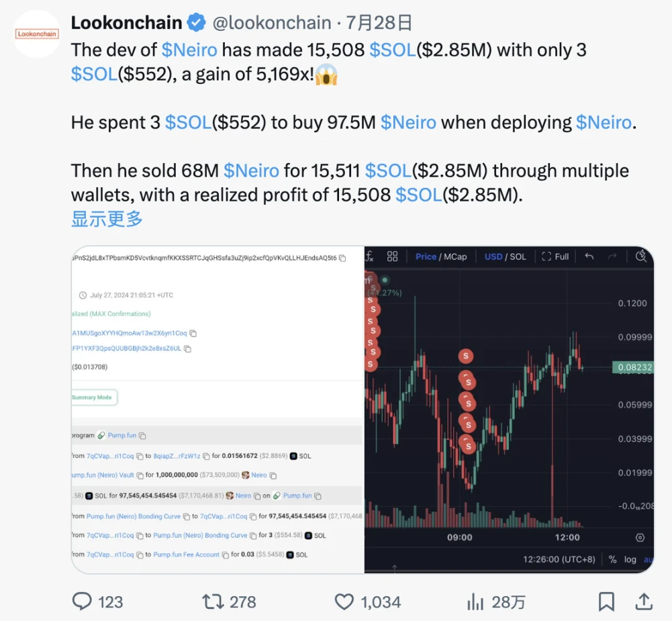Open the Lookonchain profile avatar
The width and height of the screenshot is (672, 621).
point(37,34)
